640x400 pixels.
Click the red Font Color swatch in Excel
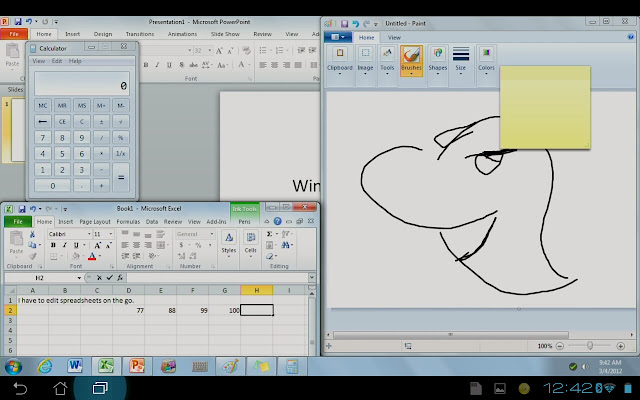(92, 256)
